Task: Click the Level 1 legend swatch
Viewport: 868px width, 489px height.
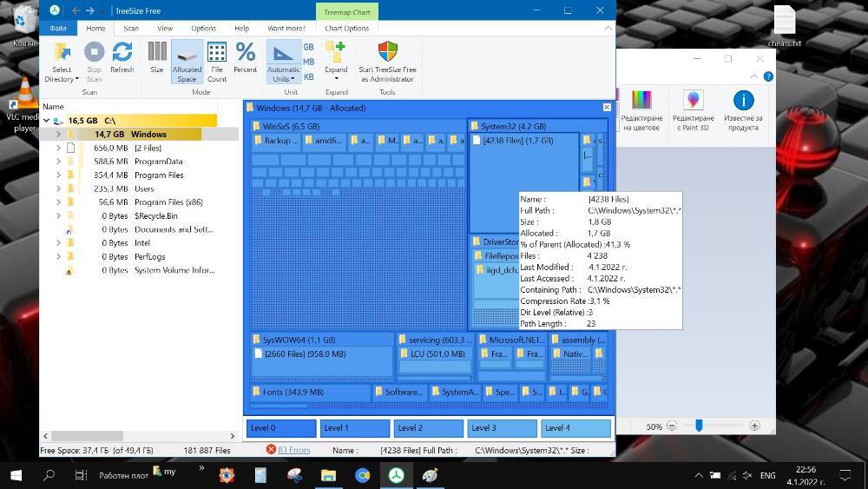Action: click(355, 427)
